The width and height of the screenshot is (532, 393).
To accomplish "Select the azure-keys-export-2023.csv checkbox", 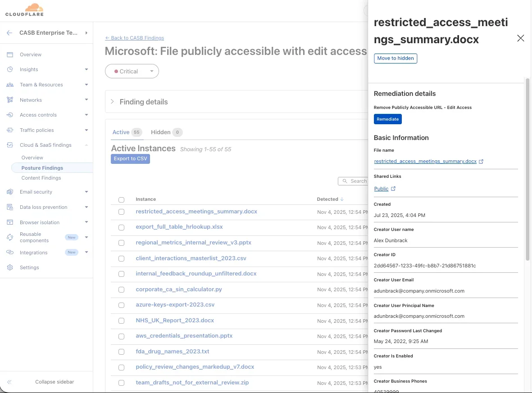I will [x=121, y=305].
